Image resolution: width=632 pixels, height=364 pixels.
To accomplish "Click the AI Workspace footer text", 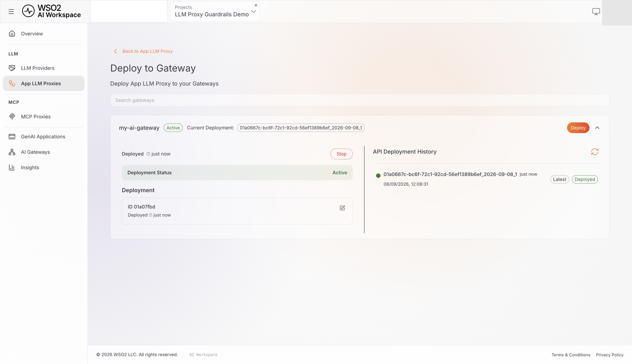I will [x=203, y=355].
